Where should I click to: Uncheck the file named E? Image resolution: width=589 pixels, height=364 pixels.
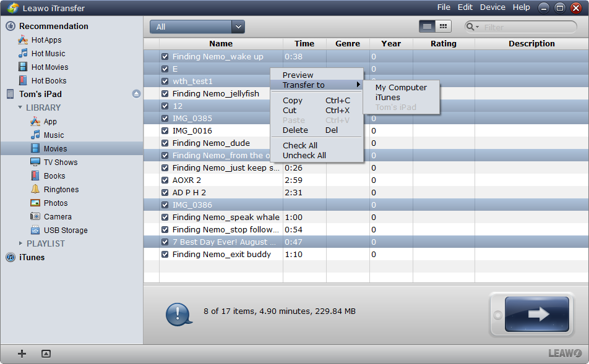click(x=165, y=69)
